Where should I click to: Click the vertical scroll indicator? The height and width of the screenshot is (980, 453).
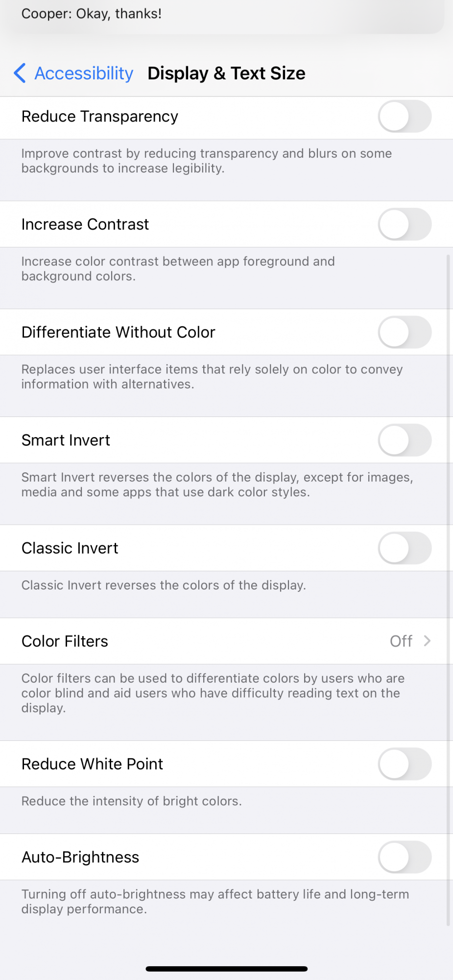coord(448,588)
